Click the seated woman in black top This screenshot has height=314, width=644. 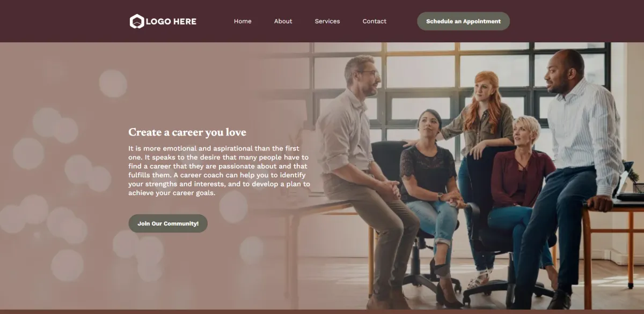pos(432,204)
